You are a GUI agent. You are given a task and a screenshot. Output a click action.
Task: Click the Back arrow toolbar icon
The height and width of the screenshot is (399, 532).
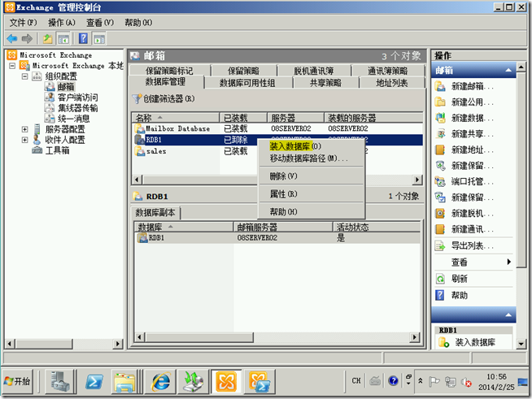click(12, 39)
